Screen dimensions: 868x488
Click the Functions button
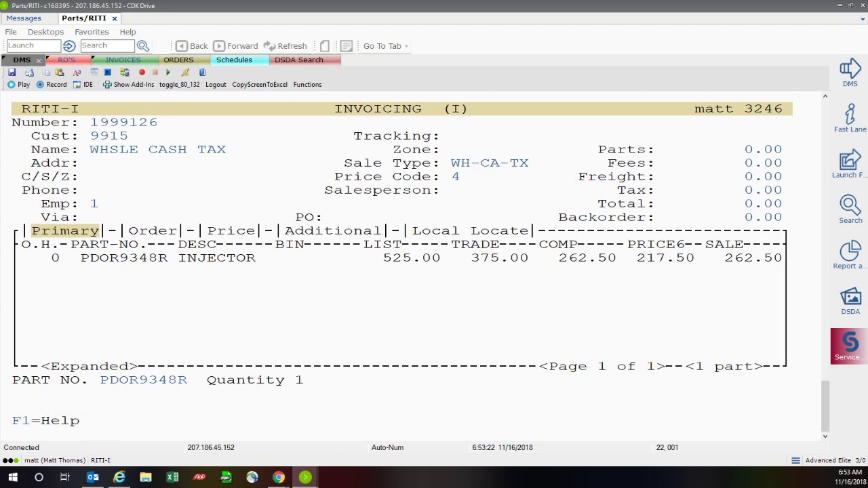(307, 85)
